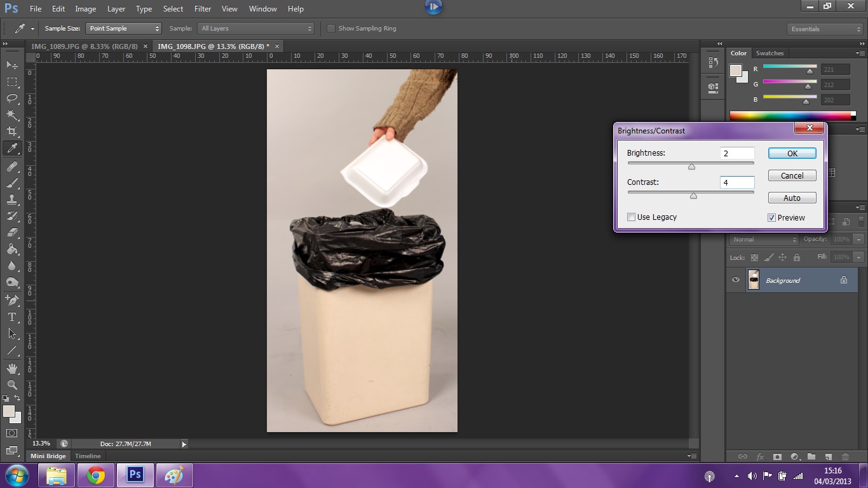This screenshot has width=868, height=488.
Task: Toggle Quick Mask mode icon
Action: click(12, 433)
